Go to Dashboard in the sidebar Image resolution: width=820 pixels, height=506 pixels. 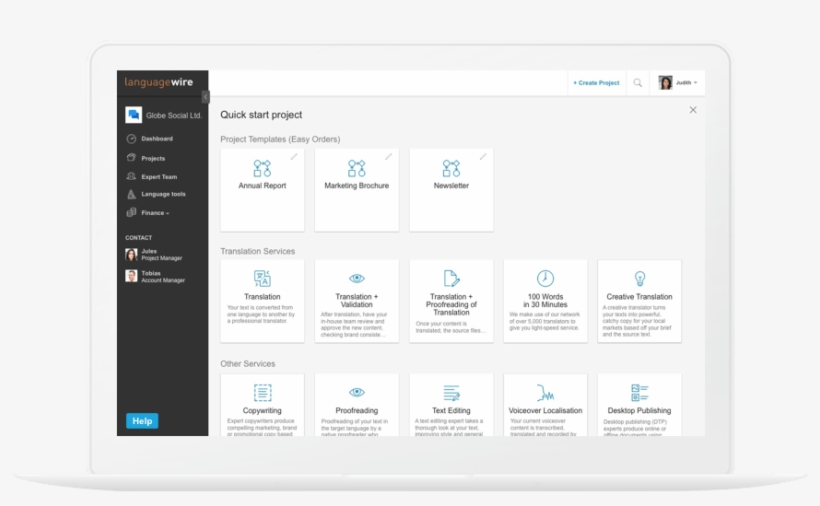pos(156,139)
